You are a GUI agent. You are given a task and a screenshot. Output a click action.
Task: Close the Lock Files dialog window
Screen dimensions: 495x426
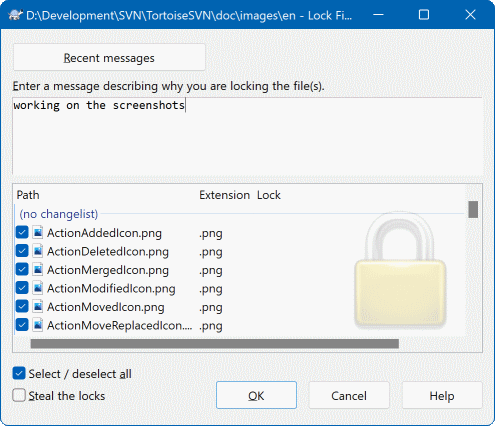(x=470, y=15)
